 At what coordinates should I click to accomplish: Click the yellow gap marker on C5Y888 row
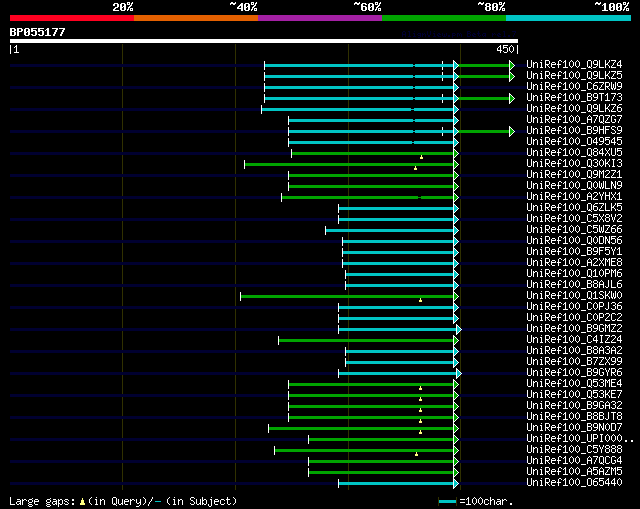416,454
